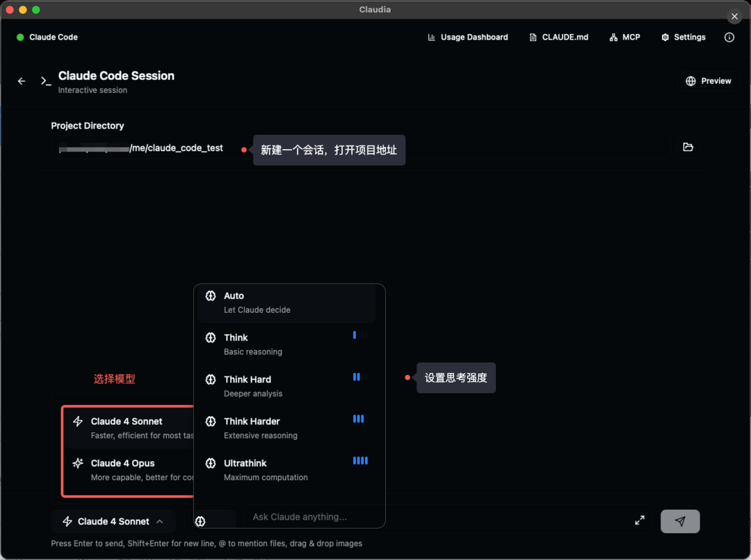Click the Claude Code Session title text
The height and width of the screenshot is (560, 751).
point(116,76)
